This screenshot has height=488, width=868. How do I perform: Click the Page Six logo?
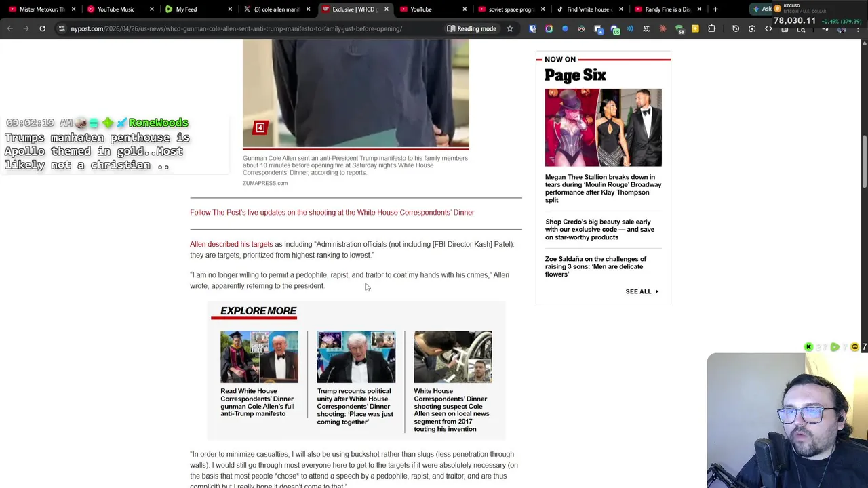coord(575,75)
